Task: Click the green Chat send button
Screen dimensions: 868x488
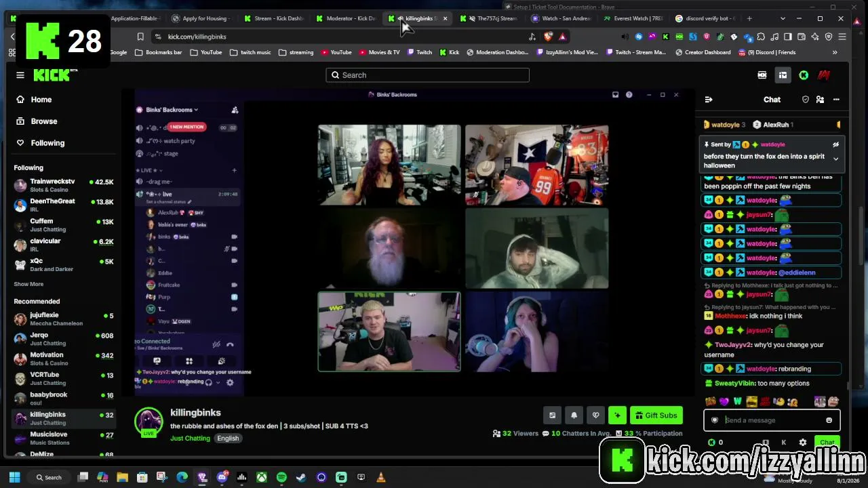Action: tap(827, 443)
